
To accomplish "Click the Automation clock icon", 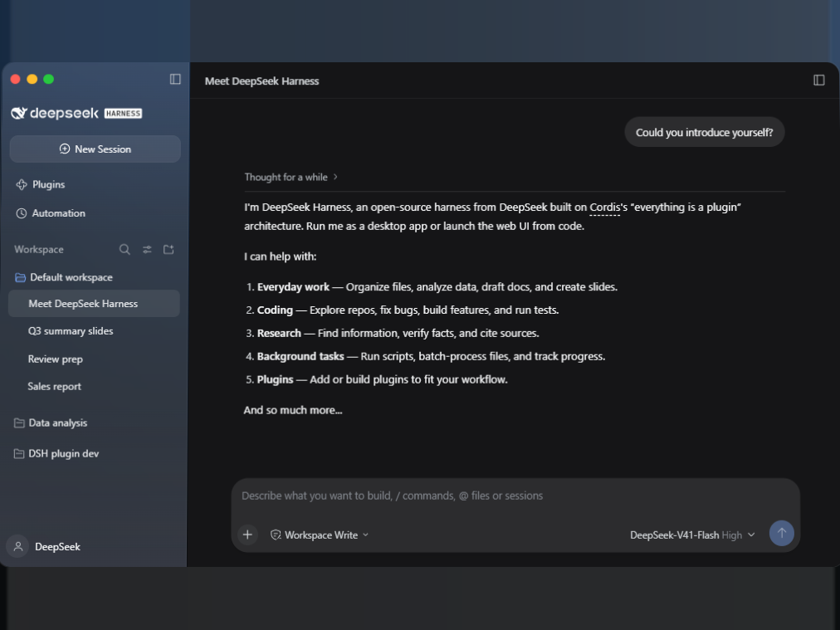I will 22,213.
